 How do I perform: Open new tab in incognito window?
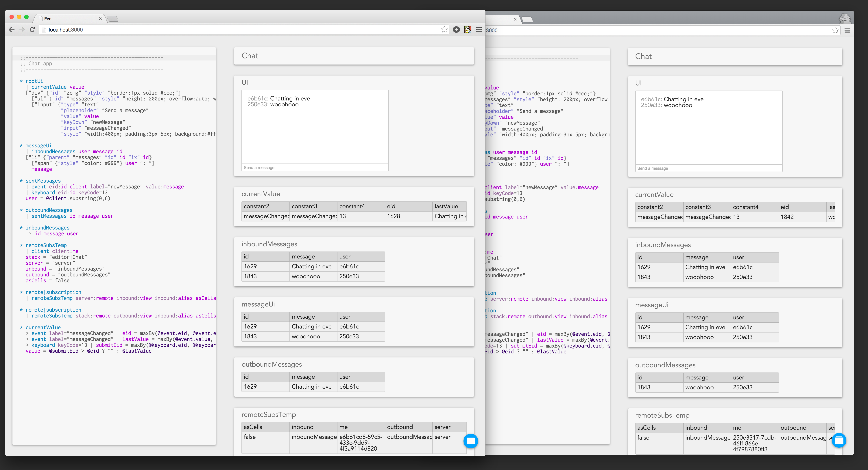pyautogui.click(x=527, y=20)
